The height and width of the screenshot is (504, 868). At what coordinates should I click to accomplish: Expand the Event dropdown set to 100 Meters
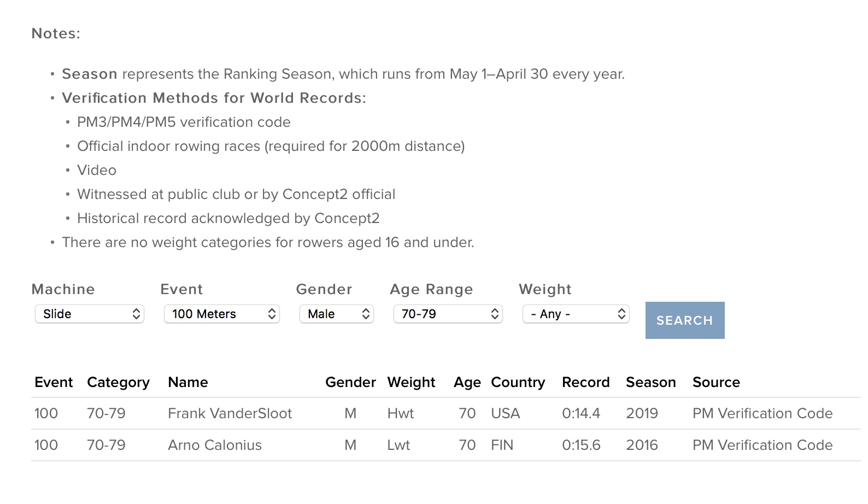click(x=222, y=314)
